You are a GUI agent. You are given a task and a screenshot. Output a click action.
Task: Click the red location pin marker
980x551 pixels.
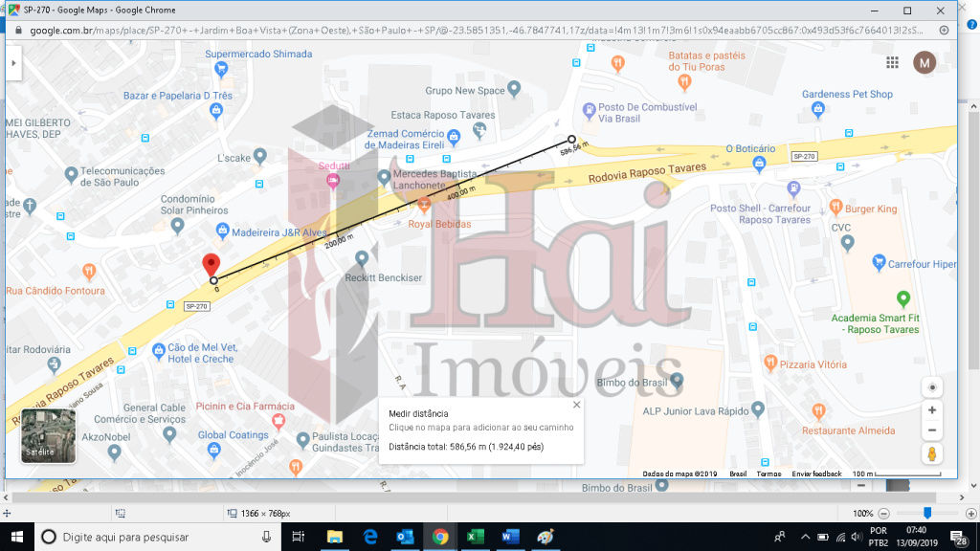[x=212, y=265]
